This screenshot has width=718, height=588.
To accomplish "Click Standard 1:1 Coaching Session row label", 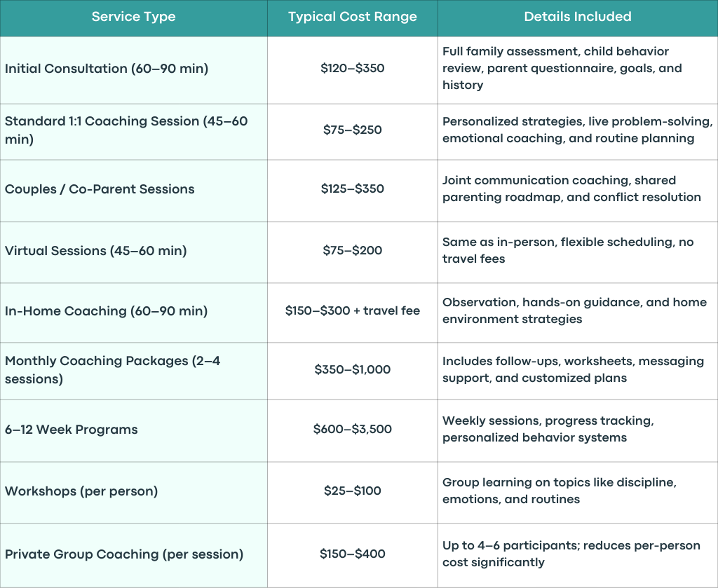I will 134,132.
